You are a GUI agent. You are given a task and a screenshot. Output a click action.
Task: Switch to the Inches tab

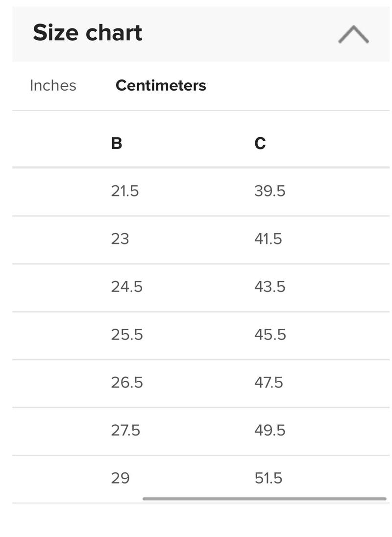pyautogui.click(x=53, y=85)
